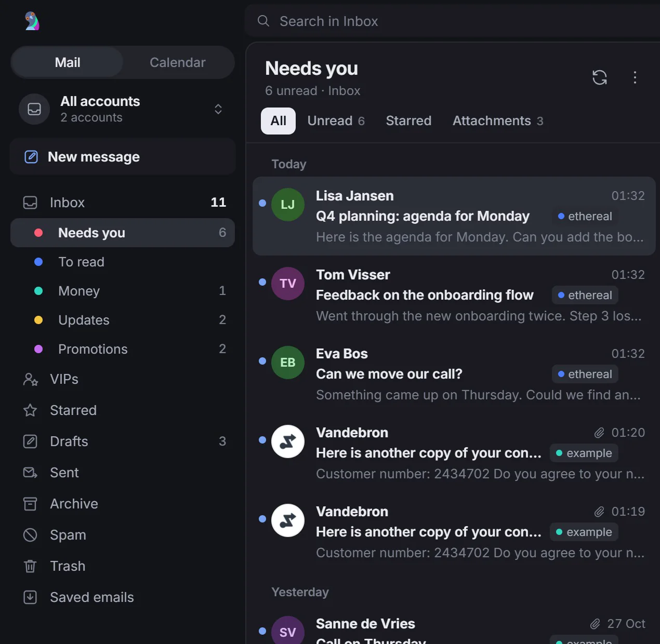Click Vandebron logo avatar on 01:19 email

point(288,520)
